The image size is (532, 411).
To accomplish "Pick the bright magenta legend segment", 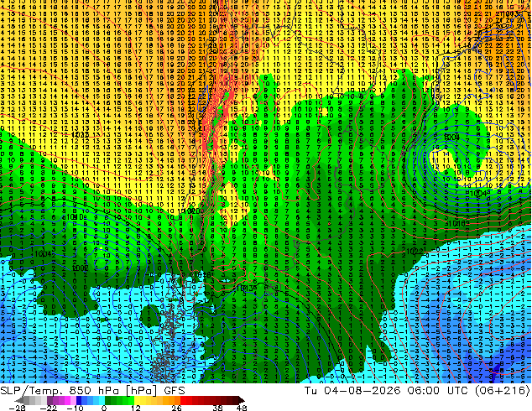I will click(x=67, y=400).
